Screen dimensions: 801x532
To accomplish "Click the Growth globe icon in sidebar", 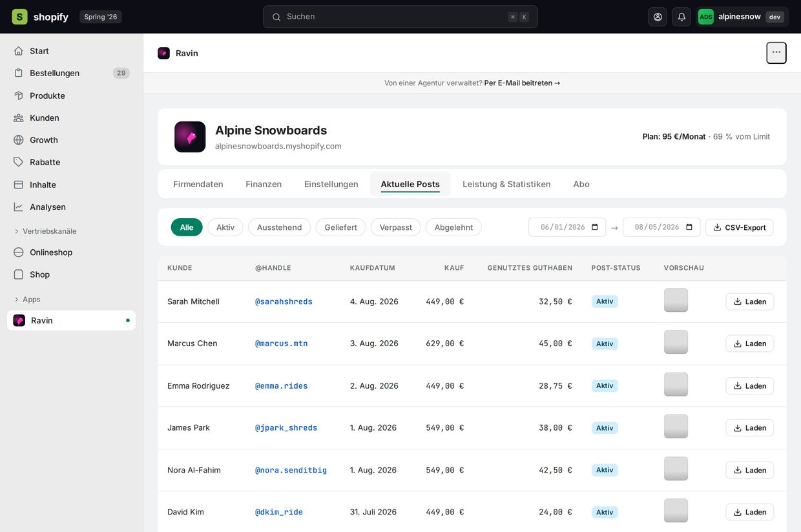I will (x=19, y=140).
